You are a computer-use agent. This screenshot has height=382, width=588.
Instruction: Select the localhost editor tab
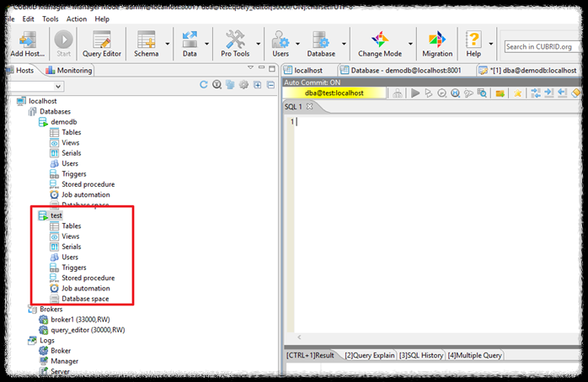(304, 71)
